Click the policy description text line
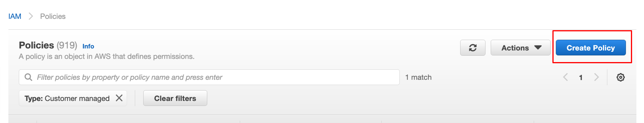Image resolution: width=644 pixels, height=123 pixels. [106, 57]
